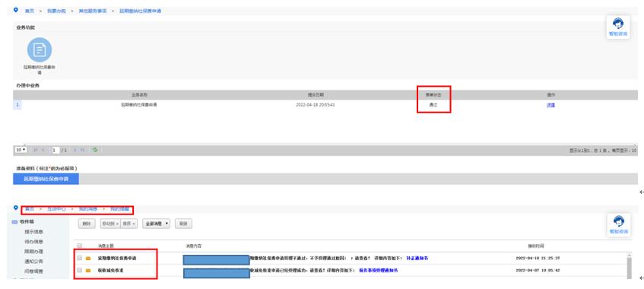This screenshot has width=644, height=289.
Task: Click the envelope icon beside 税收减免核准 message
Action: tap(88, 271)
